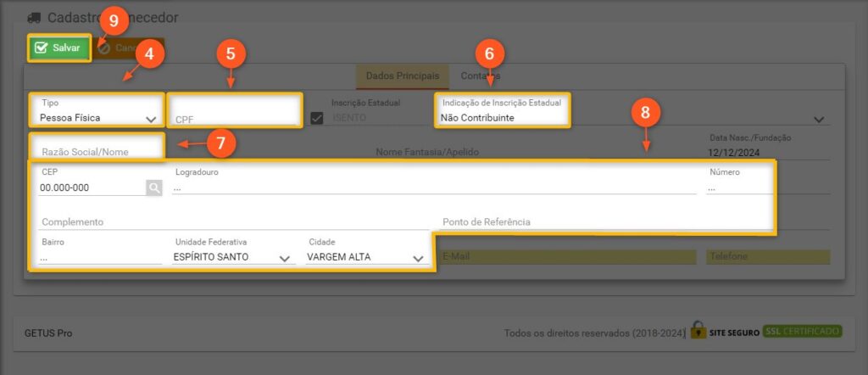Focus the Razão Social/Nome field
This screenshot has width=868, height=375.
tap(97, 151)
